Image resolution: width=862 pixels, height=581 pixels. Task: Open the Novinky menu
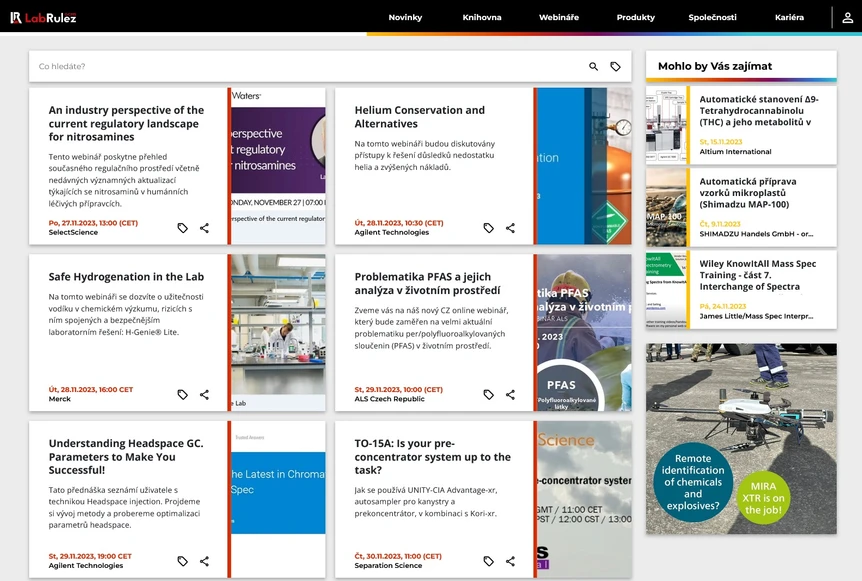pos(405,17)
